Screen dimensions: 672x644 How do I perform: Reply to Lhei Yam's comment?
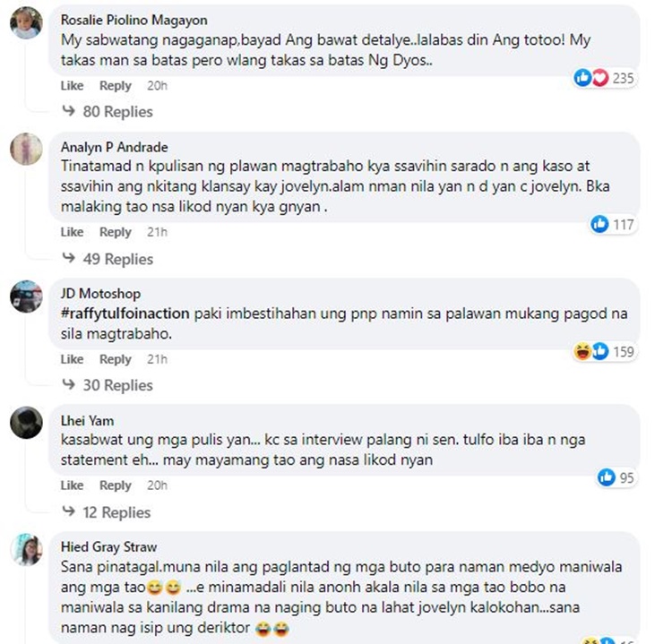coord(116,485)
